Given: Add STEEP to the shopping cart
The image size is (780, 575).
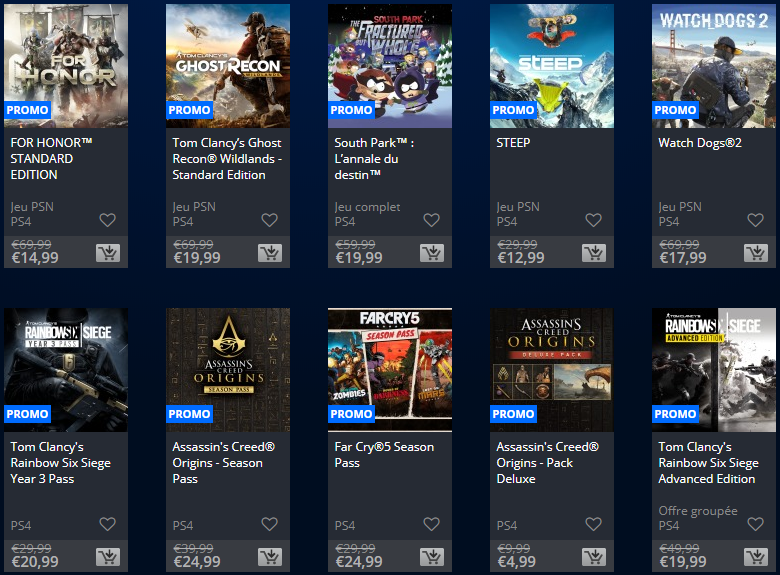Looking at the screenshot, I should pyautogui.click(x=594, y=253).
